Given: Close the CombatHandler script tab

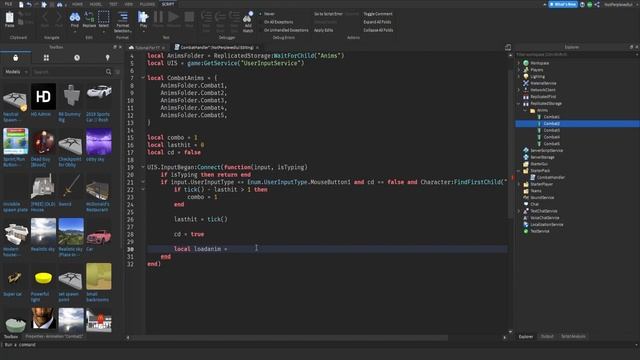Looking at the screenshot, I should [257, 48].
